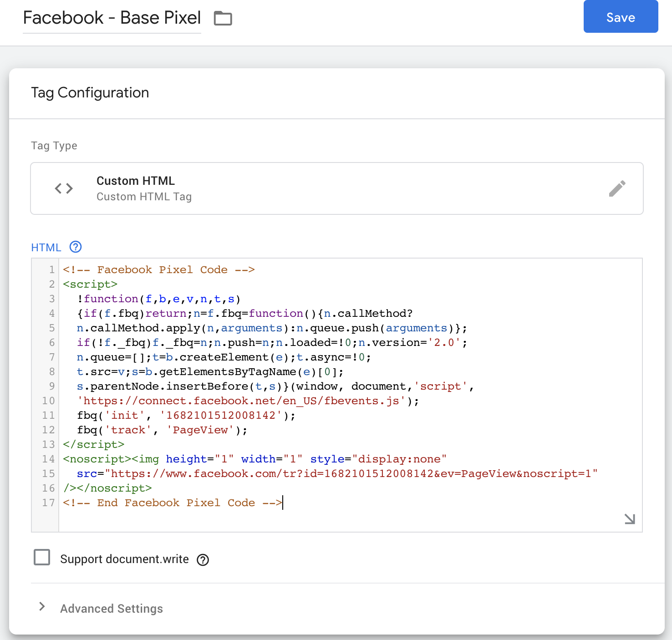Screen dimensions: 672x640
Task: Click the Save button
Action: 621,16
